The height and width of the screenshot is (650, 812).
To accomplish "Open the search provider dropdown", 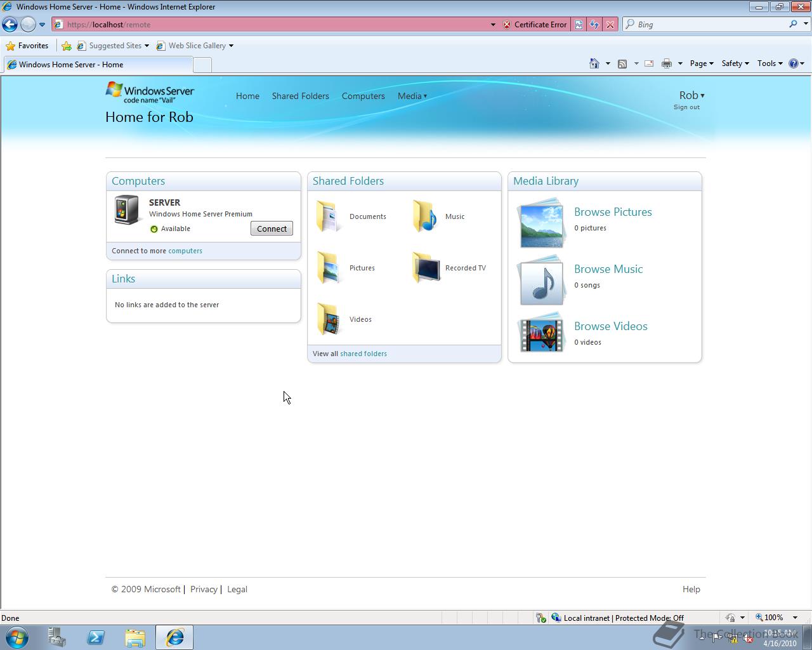I will 806,24.
